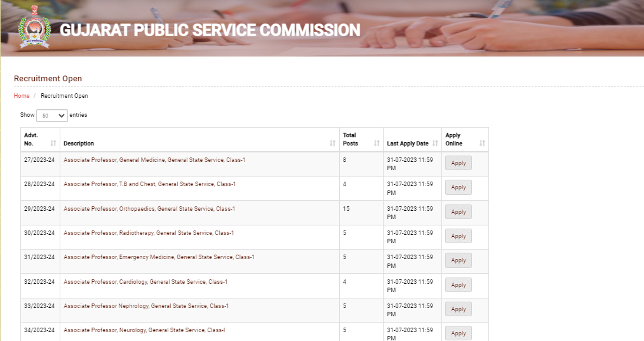Apply for Associate Professor General Medicine post
The image size is (644, 341).
pyautogui.click(x=459, y=163)
